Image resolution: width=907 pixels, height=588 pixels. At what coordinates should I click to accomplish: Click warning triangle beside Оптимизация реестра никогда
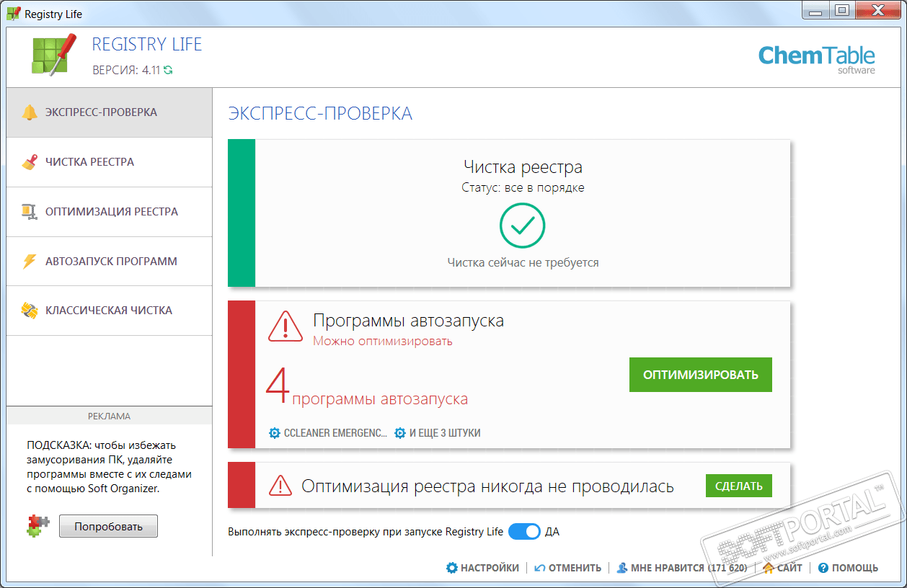(280, 486)
